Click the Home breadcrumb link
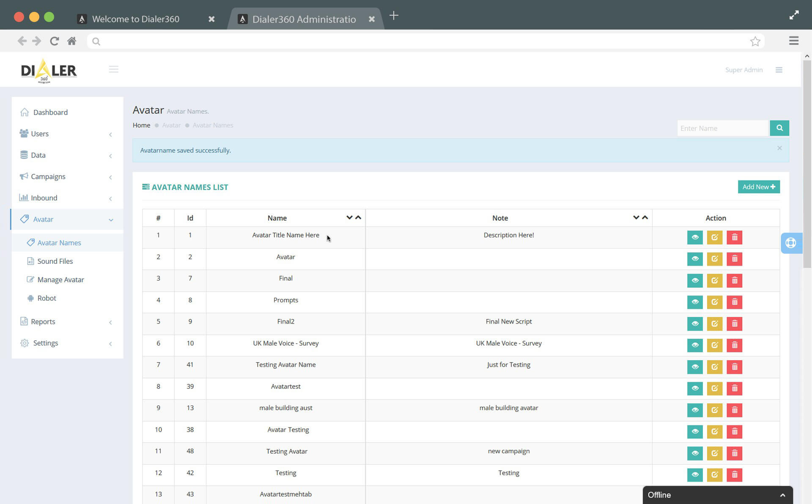Viewport: 812px width, 504px height. (x=141, y=125)
